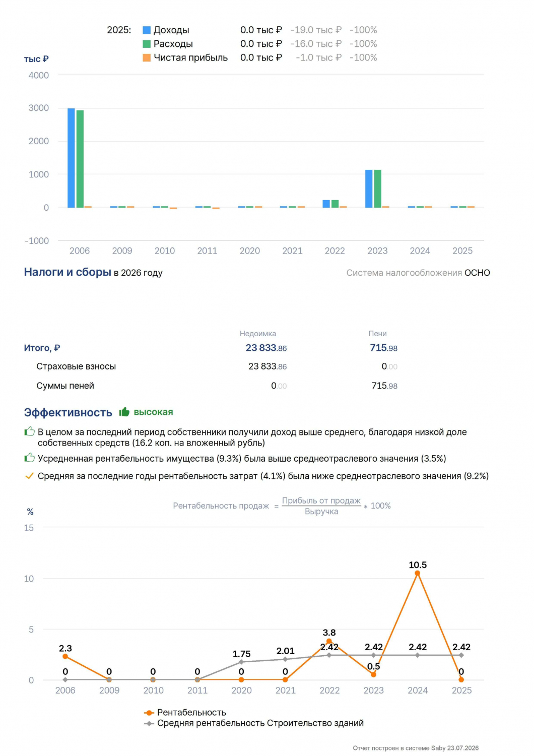534x756 pixels.
Task: Click the green thumbs-up icon beside высокая
Action: click(x=124, y=412)
